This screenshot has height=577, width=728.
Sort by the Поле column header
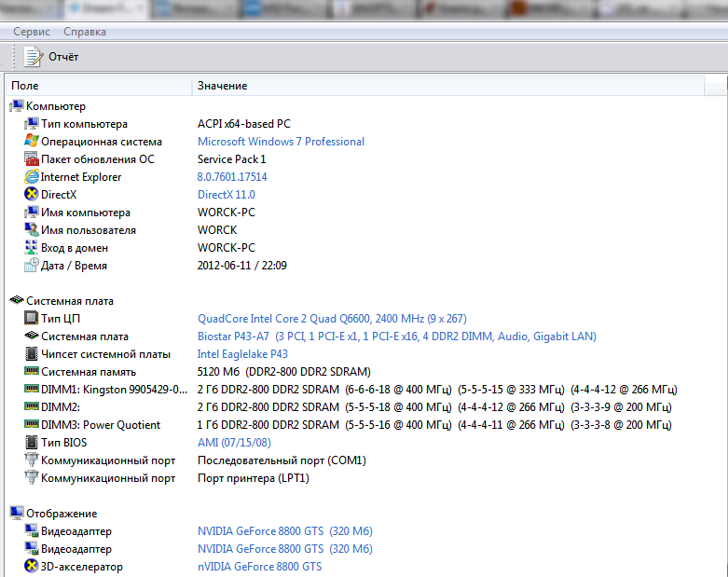pyautogui.click(x=99, y=86)
